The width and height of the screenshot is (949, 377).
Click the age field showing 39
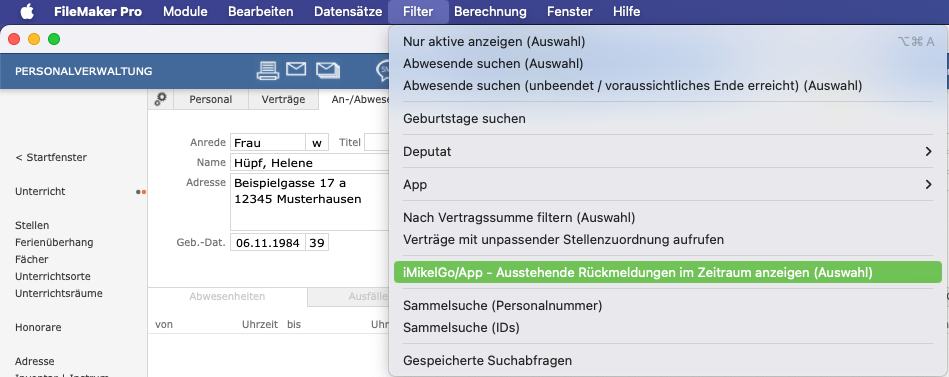(x=317, y=243)
